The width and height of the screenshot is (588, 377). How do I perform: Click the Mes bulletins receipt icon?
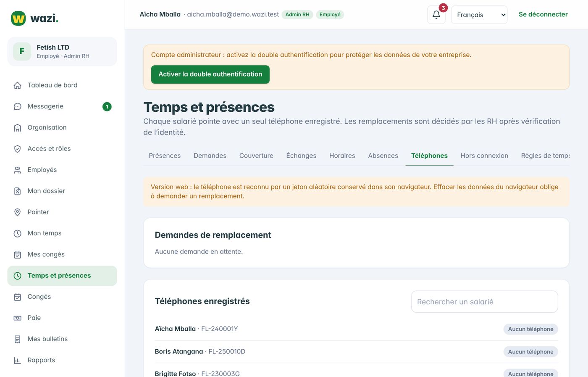tap(17, 339)
